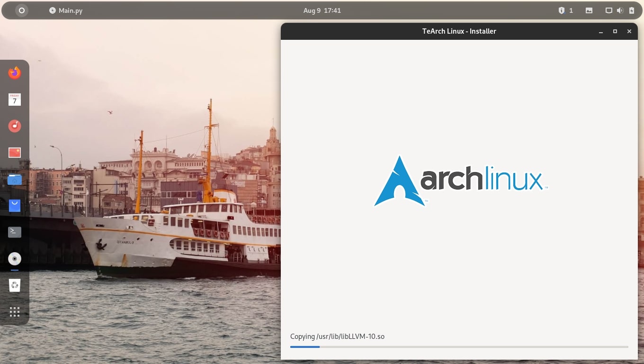Launch the music player dock icon
The width and height of the screenshot is (644, 364).
15,126
